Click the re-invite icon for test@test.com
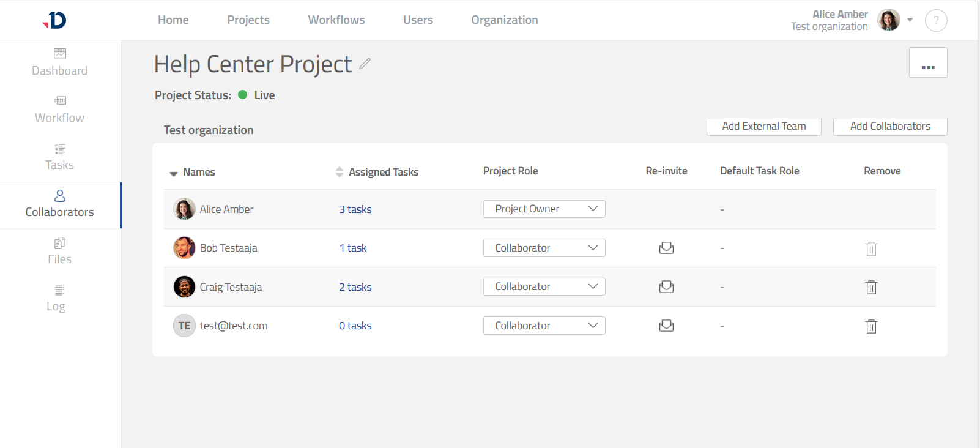 click(x=666, y=326)
